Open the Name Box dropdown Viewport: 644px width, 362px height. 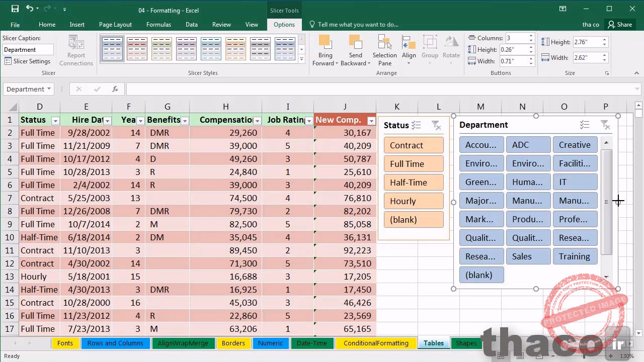(49, 89)
